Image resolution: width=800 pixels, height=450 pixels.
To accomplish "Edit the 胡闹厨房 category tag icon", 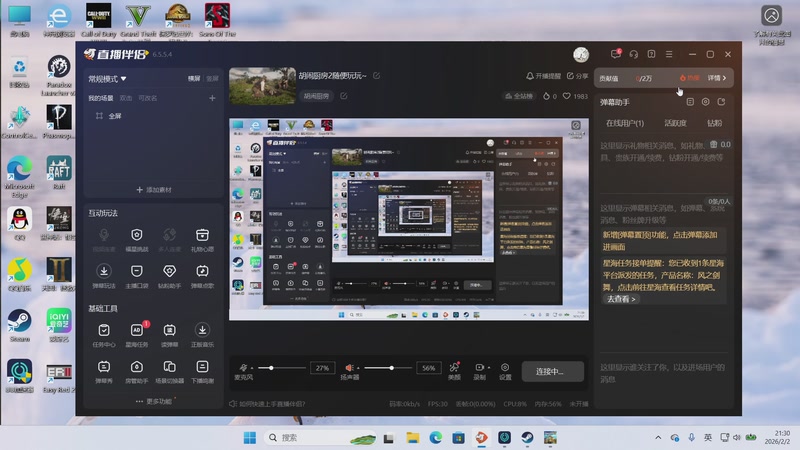I will [344, 96].
